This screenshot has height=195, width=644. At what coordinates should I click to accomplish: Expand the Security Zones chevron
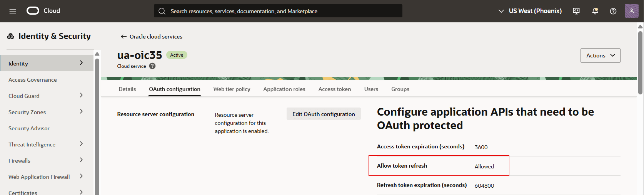81,111
